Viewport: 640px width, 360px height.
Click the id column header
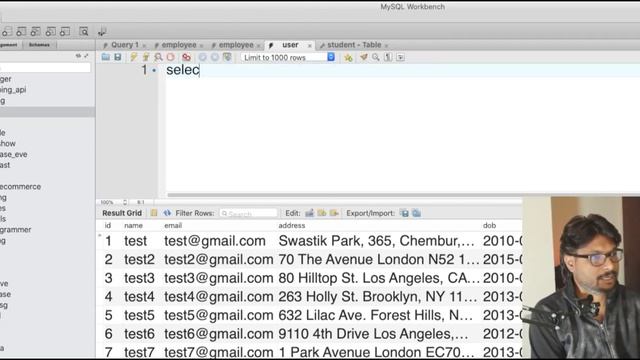tap(108, 225)
